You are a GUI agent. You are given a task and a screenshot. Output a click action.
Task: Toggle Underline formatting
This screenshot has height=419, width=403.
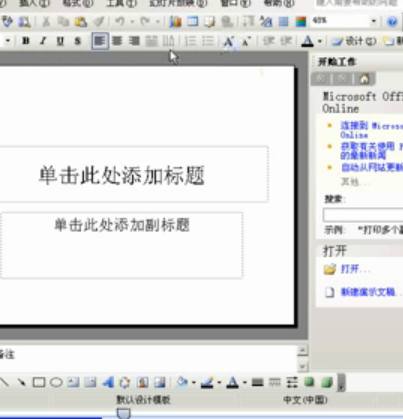(60, 41)
